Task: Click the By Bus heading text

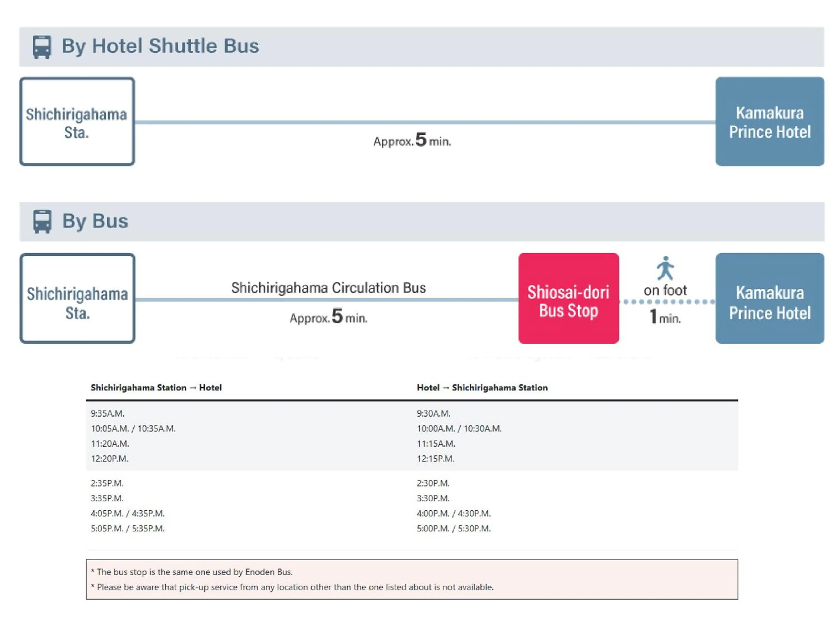Action: click(95, 221)
